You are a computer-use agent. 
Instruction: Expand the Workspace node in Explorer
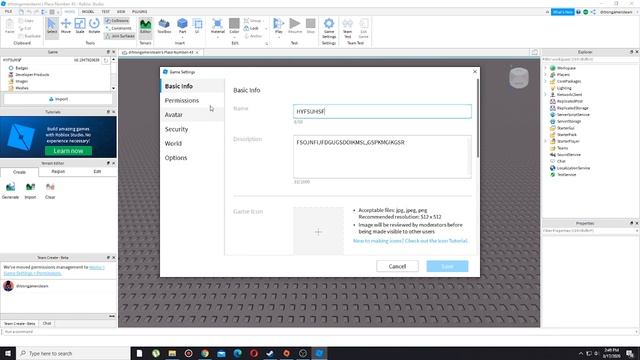click(545, 68)
